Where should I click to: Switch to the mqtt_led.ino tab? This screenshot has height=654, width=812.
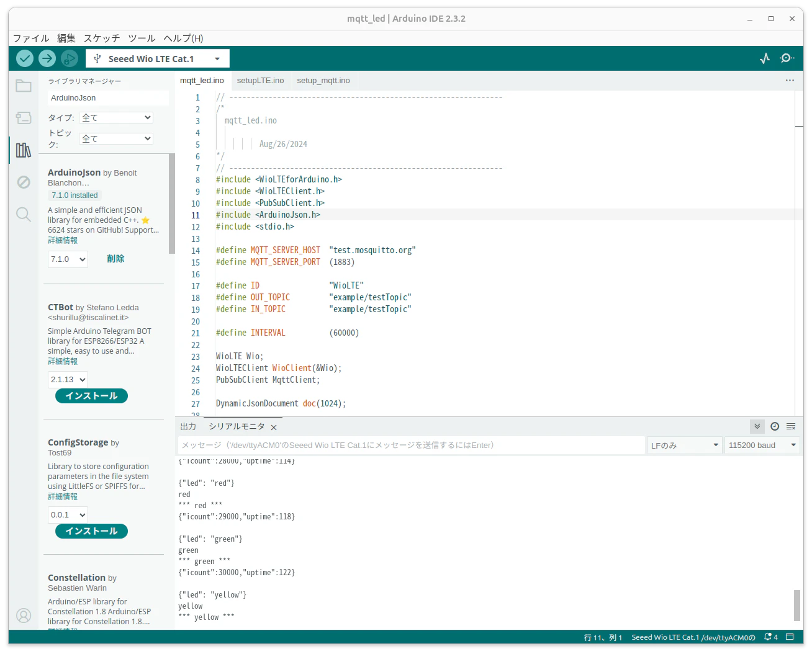pos(202,81)
